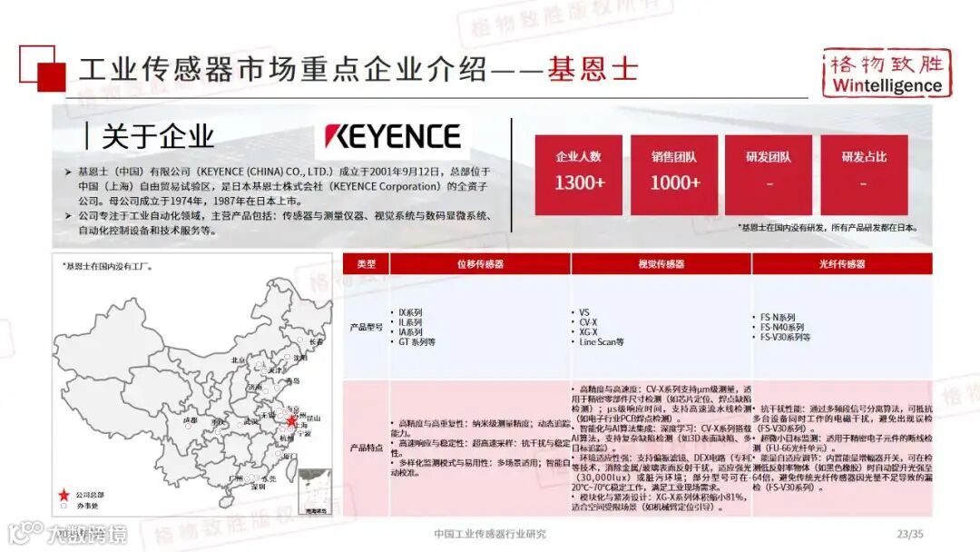Click the note 基恩士在国内没有工厂
The width and height of the screenshot is (980, 552).
tap(107, 266)
